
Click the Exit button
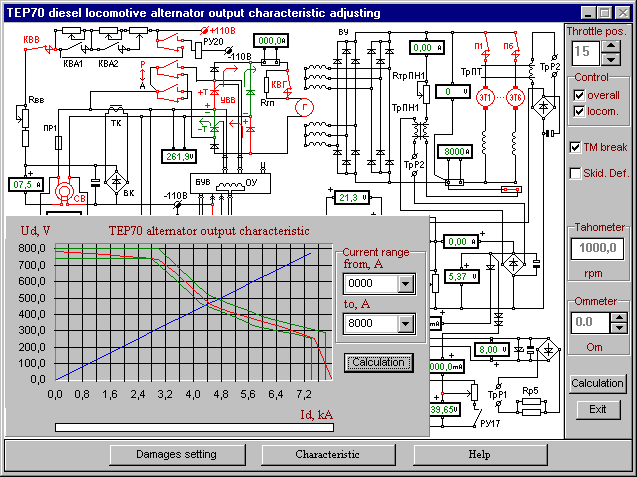coord(597,409)
